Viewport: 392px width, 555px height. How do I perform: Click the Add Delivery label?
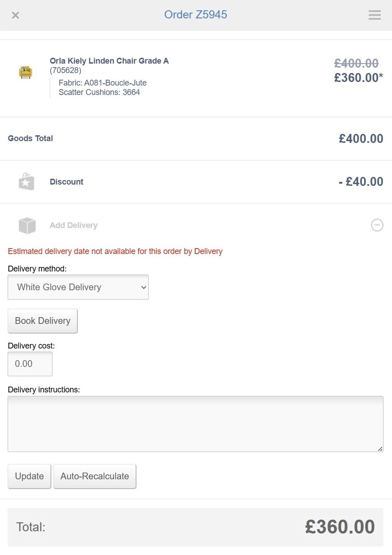pos(73,225)
